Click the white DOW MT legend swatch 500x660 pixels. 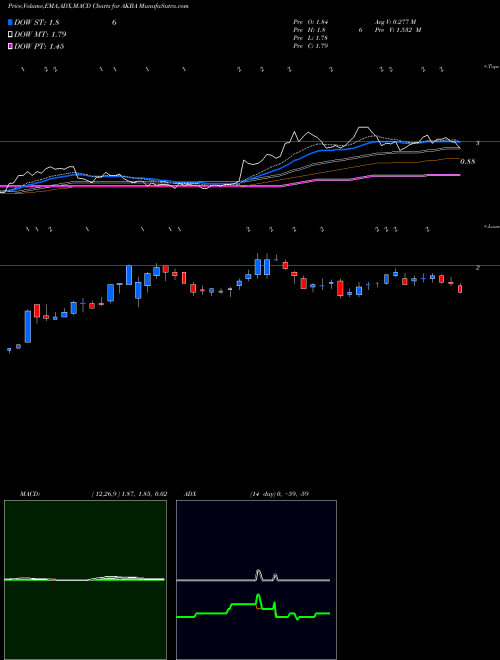(x=10, y=35)
